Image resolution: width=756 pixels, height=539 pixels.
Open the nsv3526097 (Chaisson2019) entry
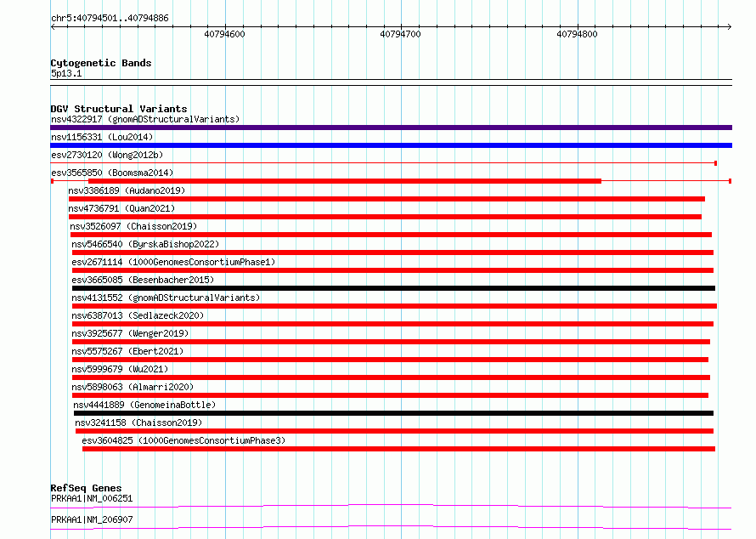tap(133, 226)
